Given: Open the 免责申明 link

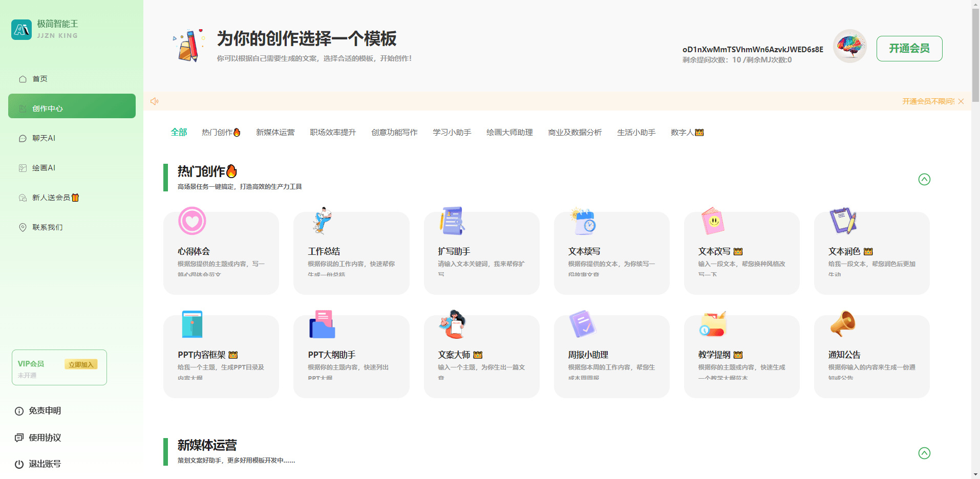Looking at the screenshot, I should point(45,411).
